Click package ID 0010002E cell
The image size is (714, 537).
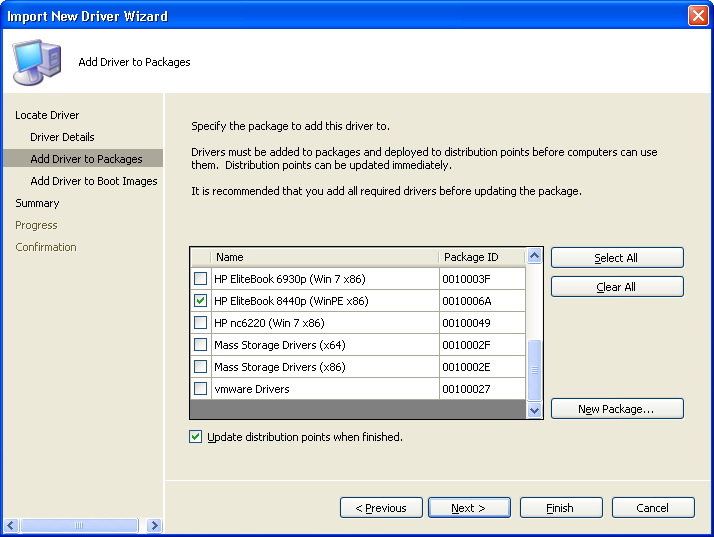pyautogui.click(x=482, y=367)
